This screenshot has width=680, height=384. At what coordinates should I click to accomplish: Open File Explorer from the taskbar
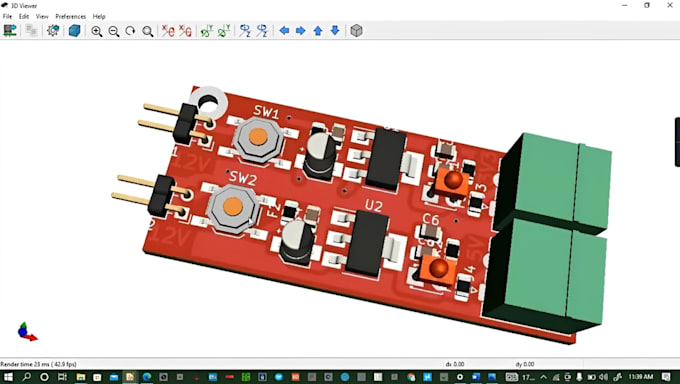coord(80,377)
